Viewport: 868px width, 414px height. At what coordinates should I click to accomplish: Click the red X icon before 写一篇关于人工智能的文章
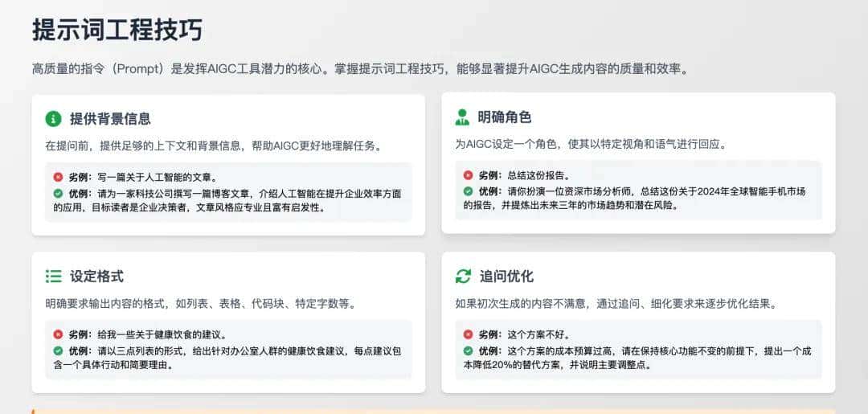pyautogui.click(x=58, y=177)
